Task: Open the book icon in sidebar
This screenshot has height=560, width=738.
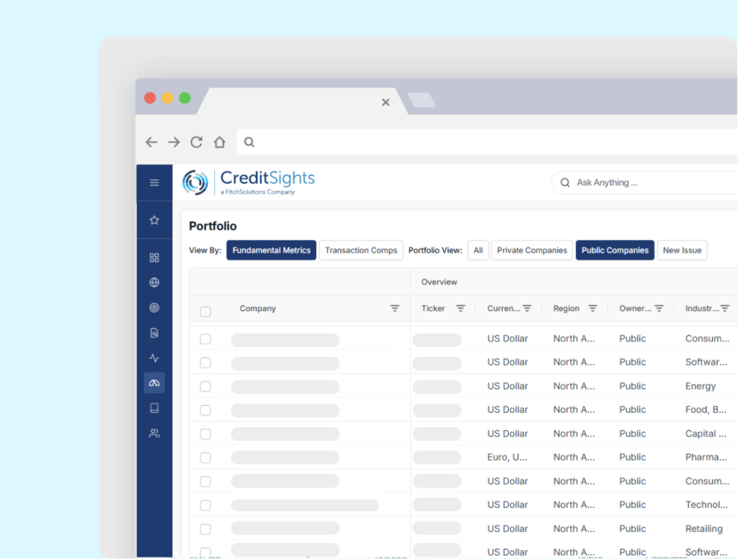Action: coord(154,408)
